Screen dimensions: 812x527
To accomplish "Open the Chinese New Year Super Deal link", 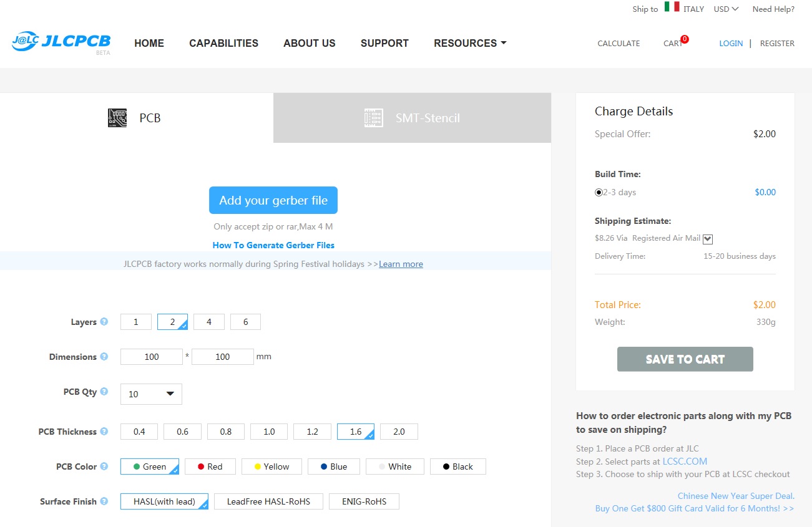I will pos(736,496).
